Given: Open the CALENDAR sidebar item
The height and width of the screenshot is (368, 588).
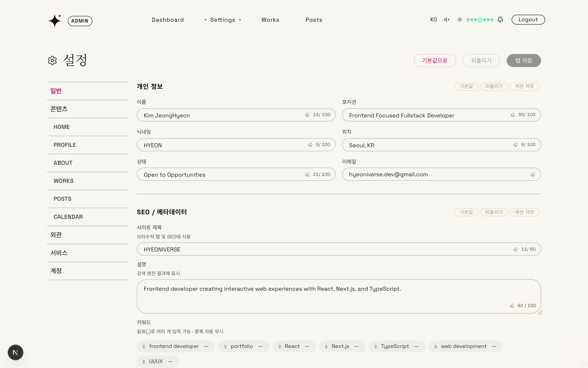Looking at the screenshot, I should pos(88,217).
